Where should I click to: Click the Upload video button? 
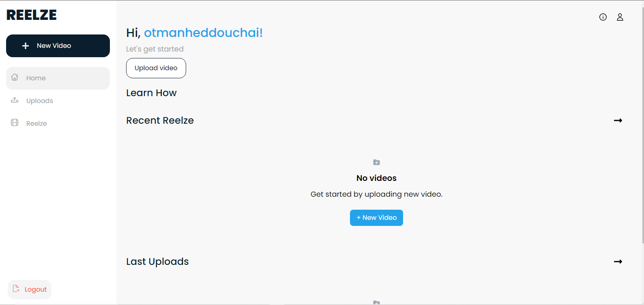(x=156, y=68)
